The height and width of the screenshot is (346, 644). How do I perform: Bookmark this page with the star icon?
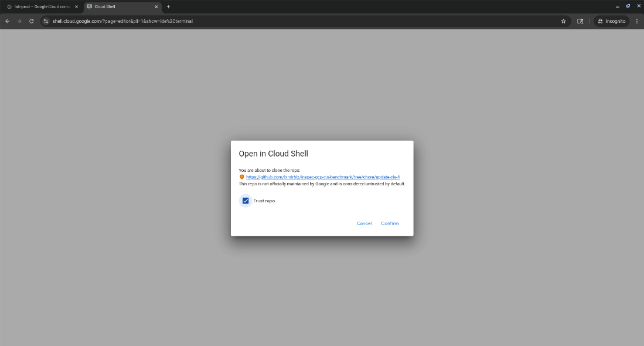pyautogui.click(x=563, y=21)
